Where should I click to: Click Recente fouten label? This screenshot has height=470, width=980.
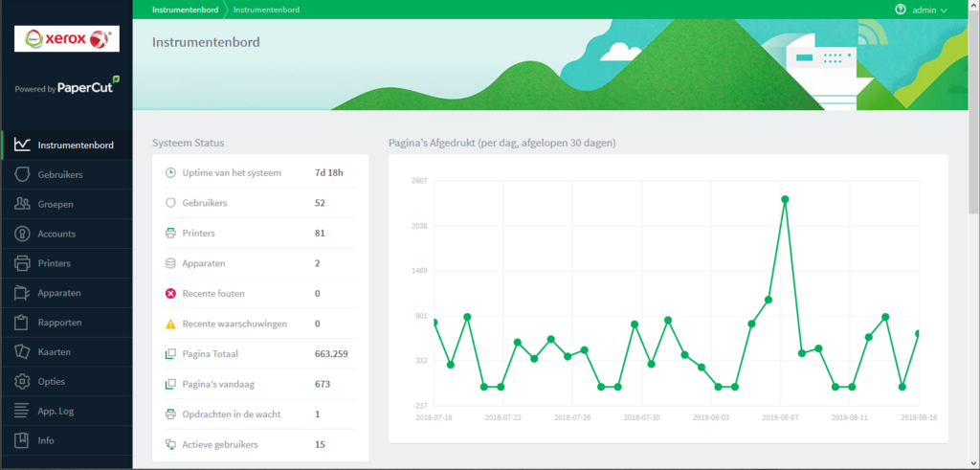pyautogui.click(x=213, y=293)
